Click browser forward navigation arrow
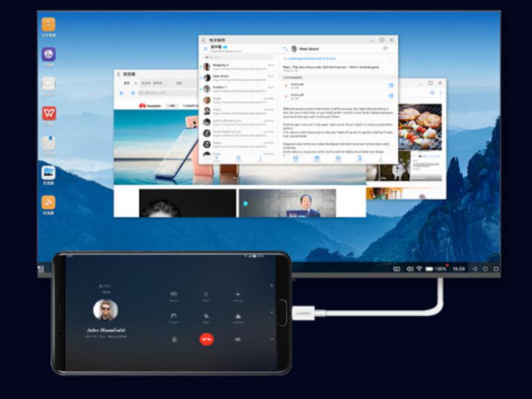 click(132, 93)
